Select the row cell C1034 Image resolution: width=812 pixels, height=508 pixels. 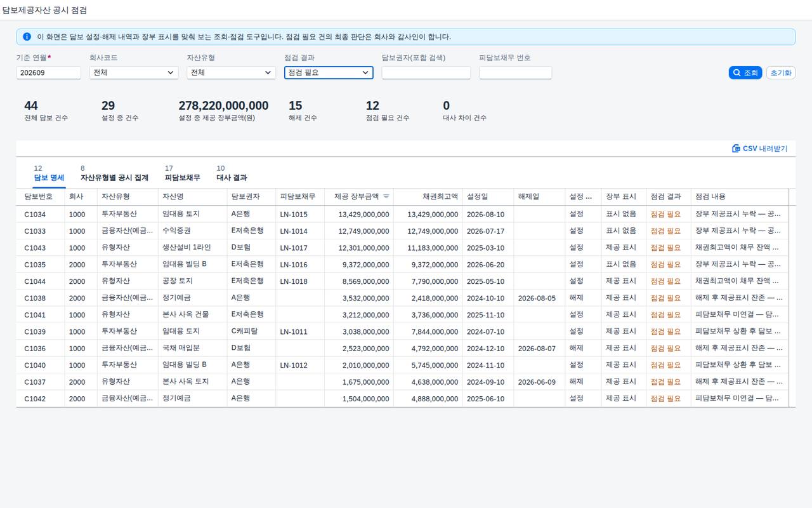[35, 214]
